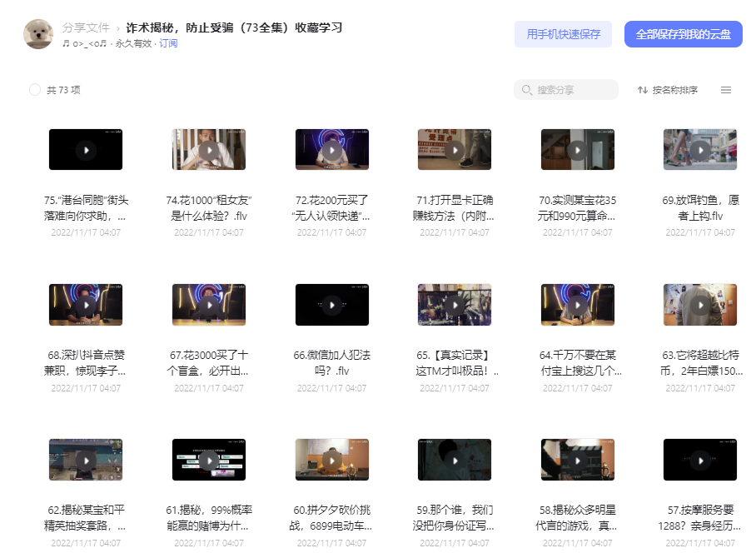
Task: Click the 分享文件 breadcrumb
Action: [86, 27]
